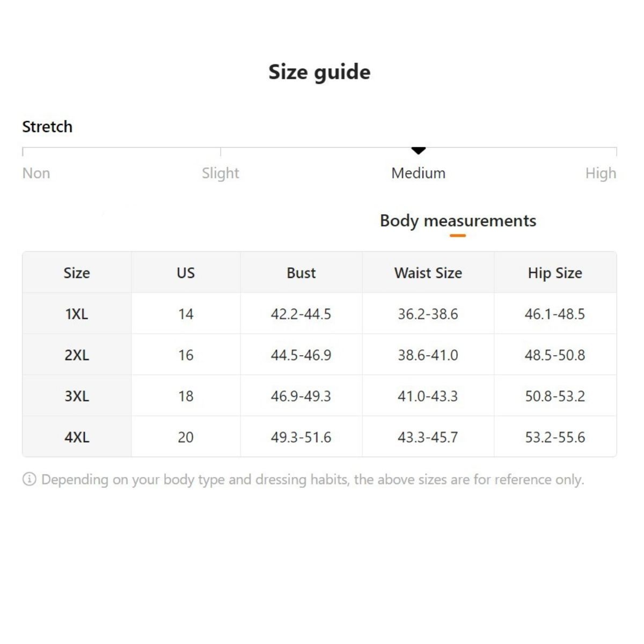
Task: Click the Medium stretch label
Action: [x=418, y=173]
